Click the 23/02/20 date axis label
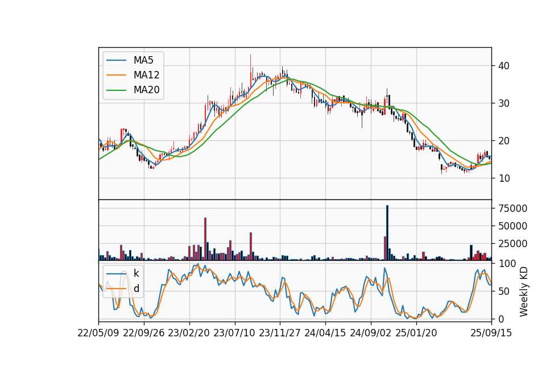Screen dimensions: 546x392 click(x=189, y=333)
